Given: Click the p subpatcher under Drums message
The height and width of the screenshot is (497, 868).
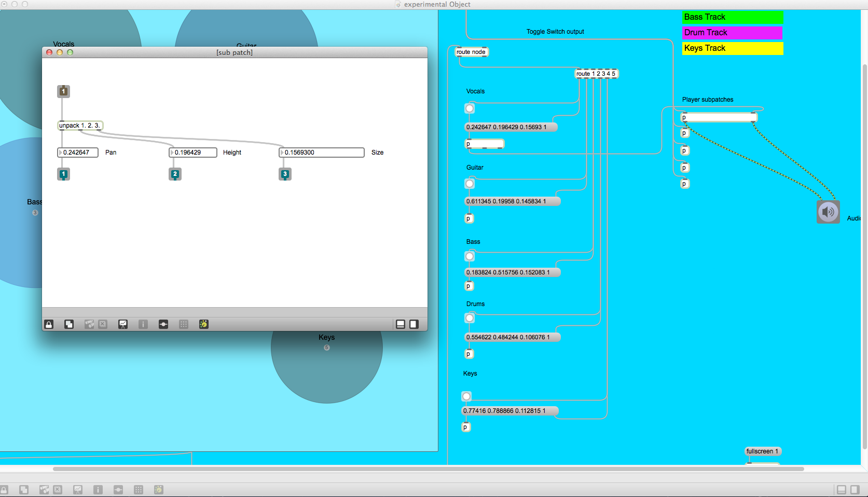Looking at the screenshot, I should click(x=469, y=354).
